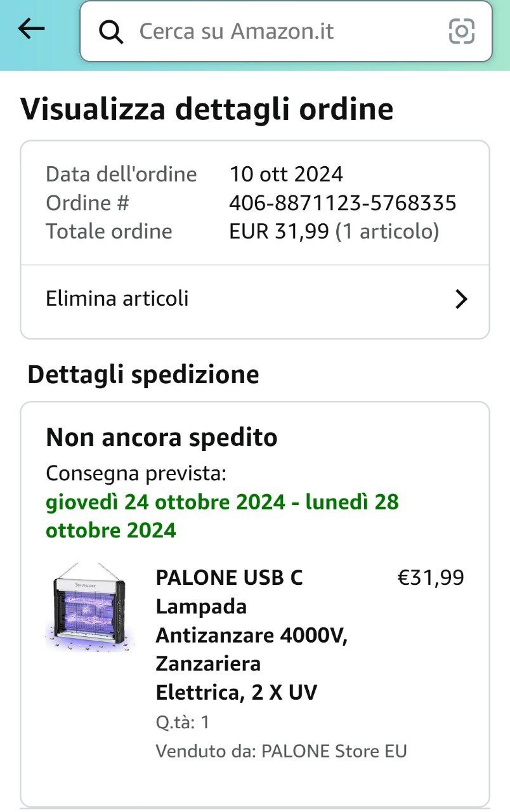Tap the Q.tà: 1 quantity label

point(183,722)
